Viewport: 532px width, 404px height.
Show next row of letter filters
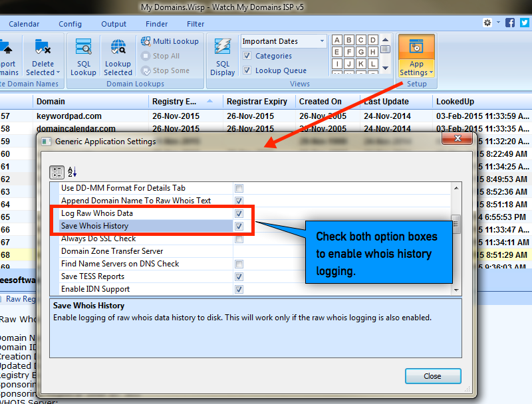point(385,68)
